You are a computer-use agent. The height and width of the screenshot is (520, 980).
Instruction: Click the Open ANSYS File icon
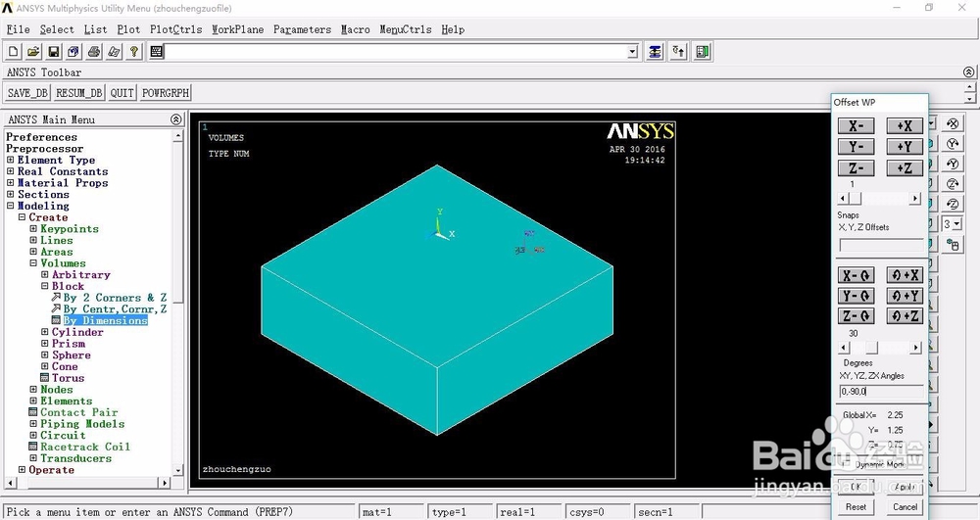pos(33,52)
